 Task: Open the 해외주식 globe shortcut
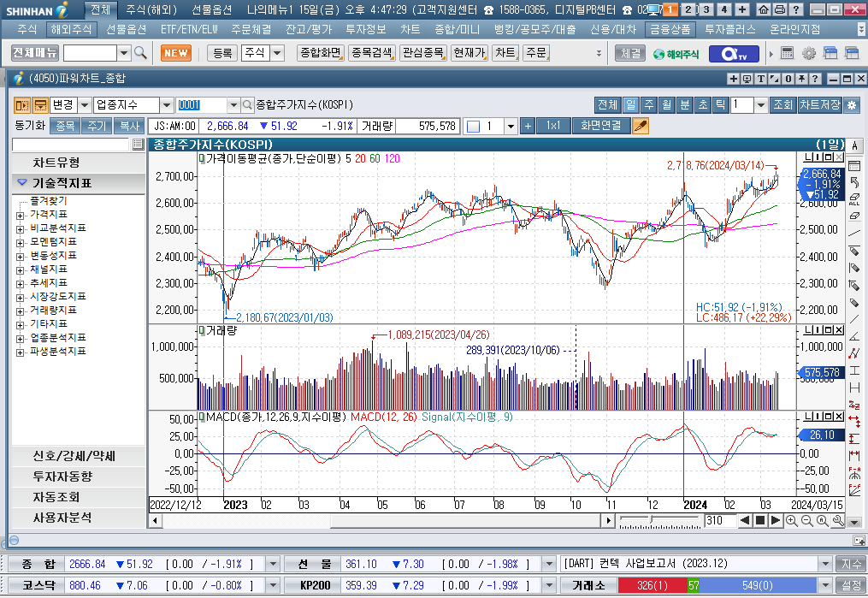pyautogui.click(x=676, y=54)
